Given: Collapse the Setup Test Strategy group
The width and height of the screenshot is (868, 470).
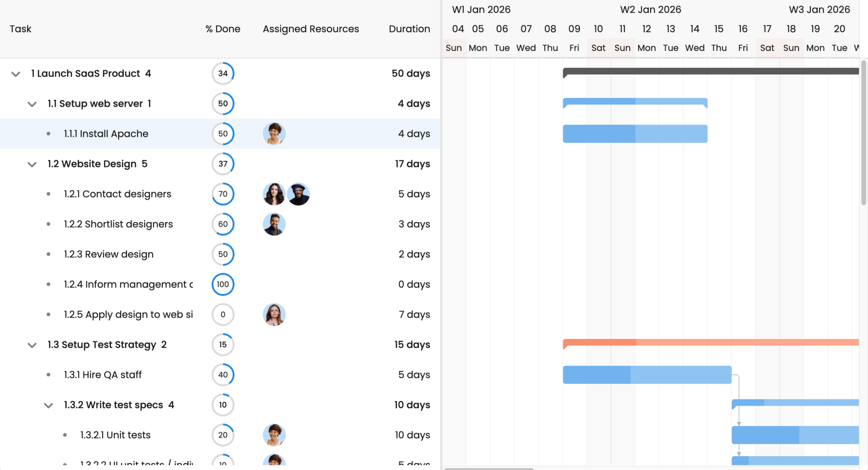Looking at the screenshot, I should point(32,345).
